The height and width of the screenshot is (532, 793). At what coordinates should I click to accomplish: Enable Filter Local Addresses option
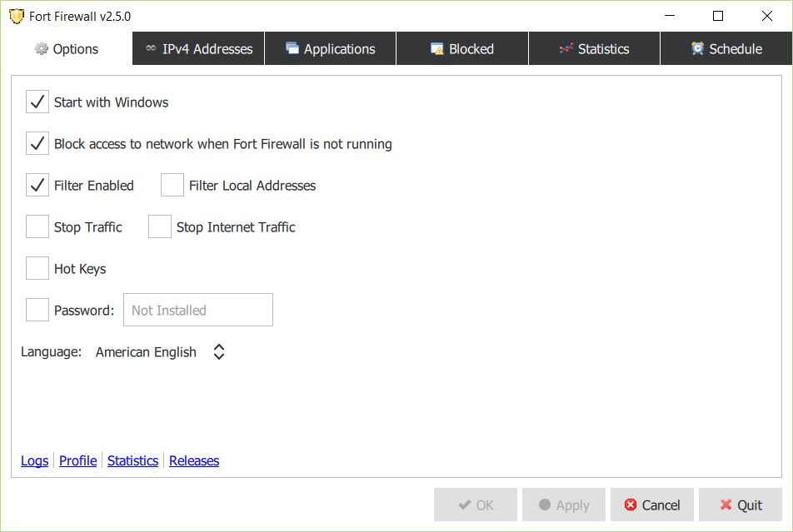172,186
